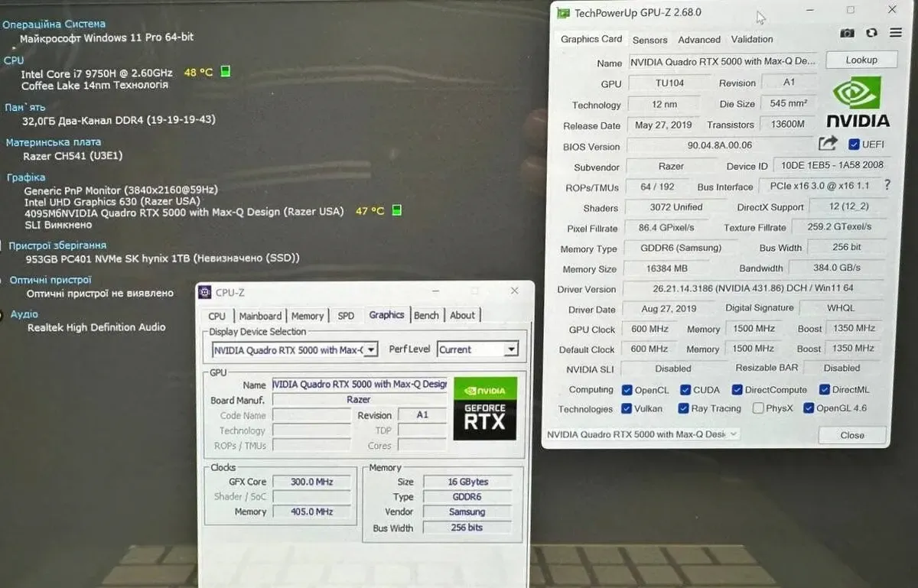Switch to the Sensors tab in GPU-Z
Viewport: 918px width, 588px height.
(649, 40)
